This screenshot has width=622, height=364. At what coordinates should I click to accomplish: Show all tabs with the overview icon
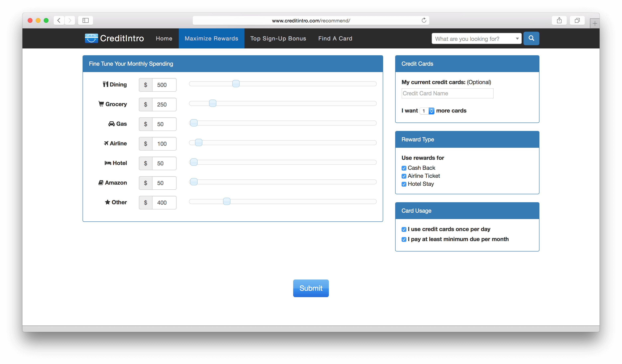point(577,20)
